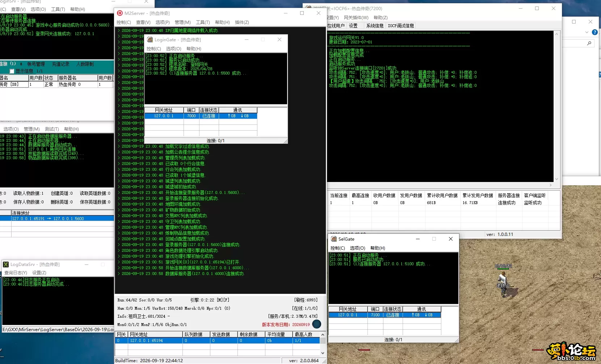Image resolution: width=601 pixels, height=364 pixels.
Task: Click the LoginGate title bar icon
Action: click(150, 39)
